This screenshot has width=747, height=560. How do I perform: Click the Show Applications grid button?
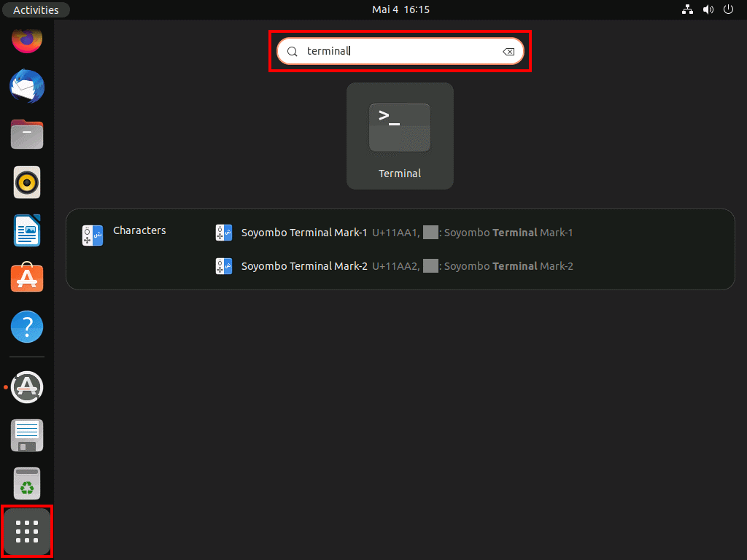(x=27, y=532)
